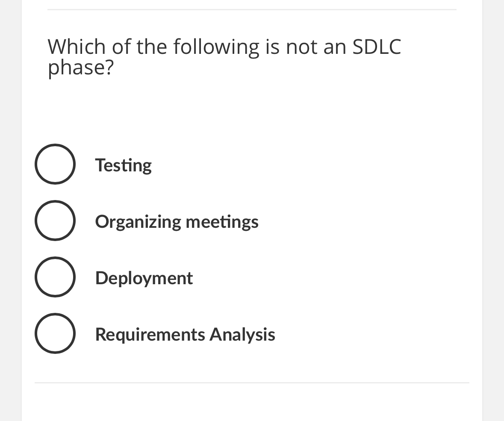Click the Organizing meetings answer label
Image resolution: width=504 pixels, height=421 pixels.
point(177,221)
